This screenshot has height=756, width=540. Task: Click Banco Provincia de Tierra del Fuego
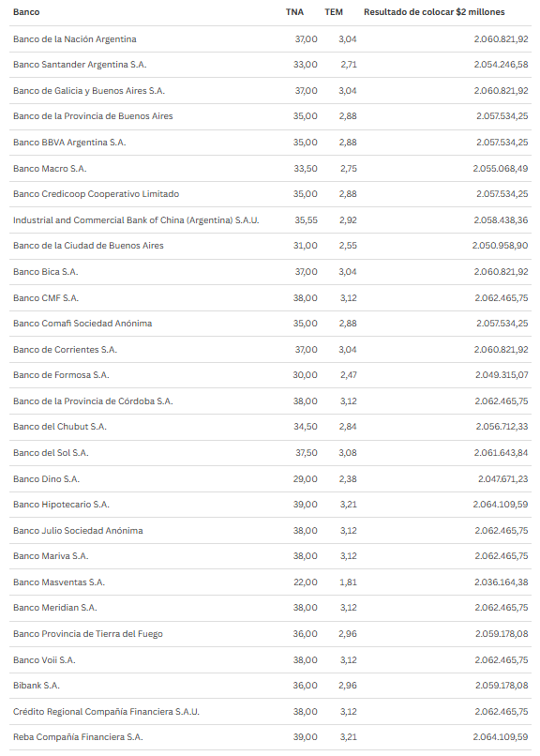click(88, 633)
